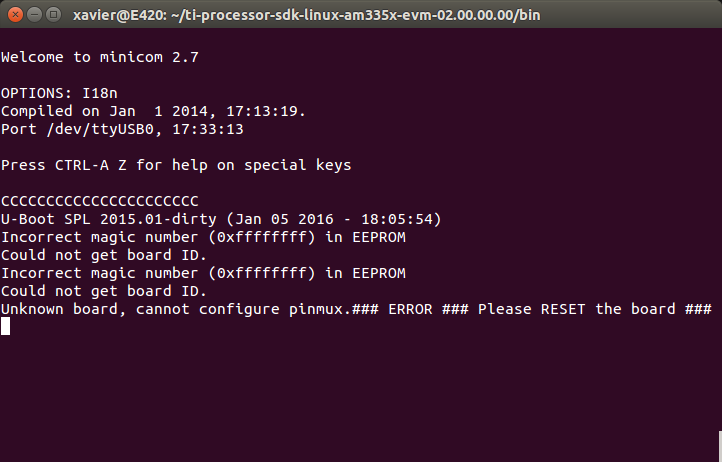The width and height of the screenshot is (722, 462).
Task: Click the window title bar text
Action: pos(307,15)
